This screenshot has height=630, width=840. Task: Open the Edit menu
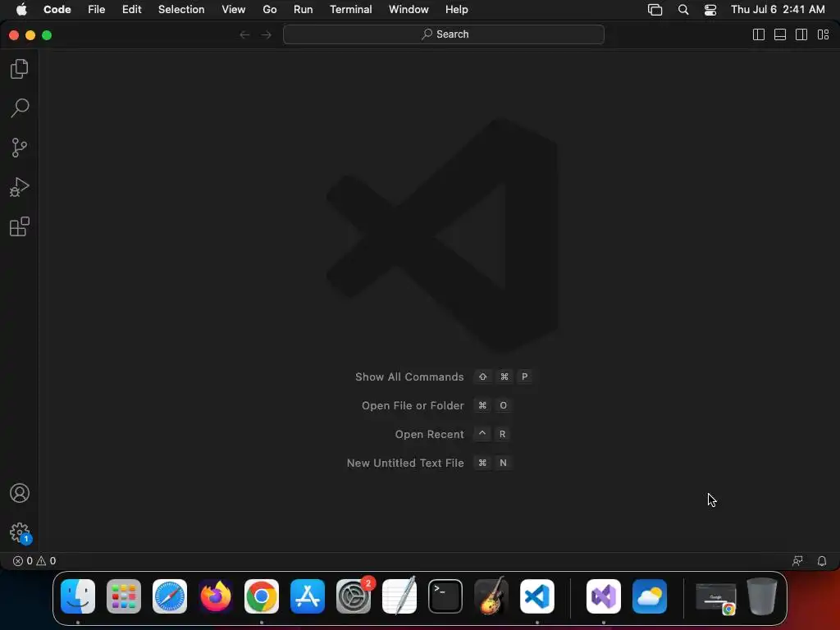pos(132,10)
